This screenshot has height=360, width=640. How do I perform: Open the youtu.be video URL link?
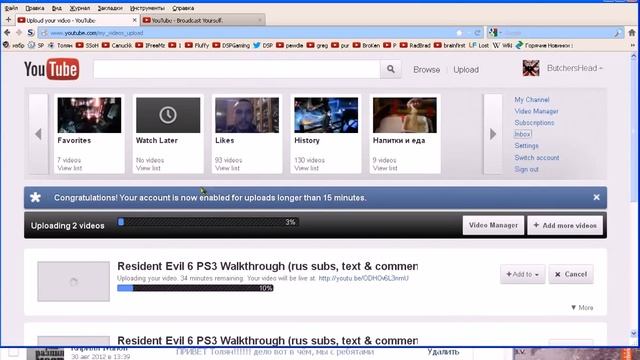(x=363, y=278)
